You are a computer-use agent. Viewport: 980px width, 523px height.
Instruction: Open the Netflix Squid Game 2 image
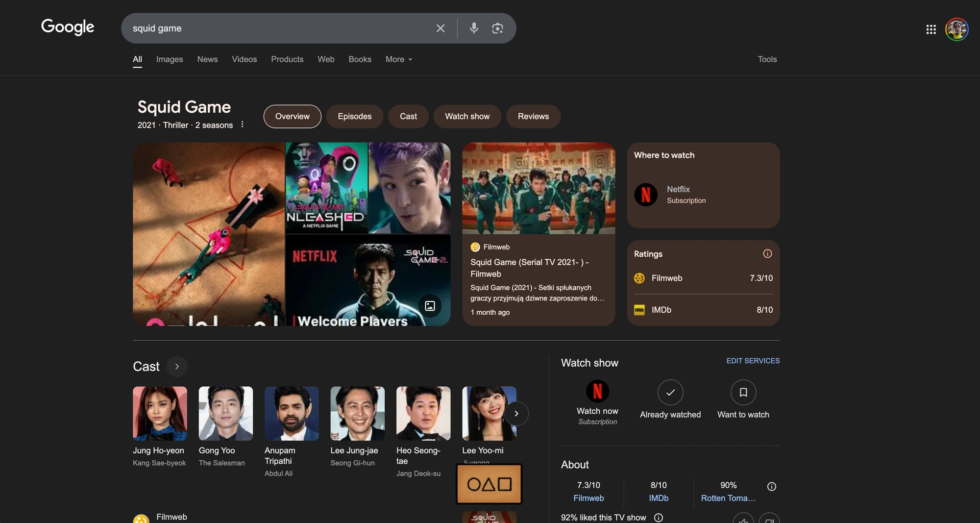[x=367, y=280]
